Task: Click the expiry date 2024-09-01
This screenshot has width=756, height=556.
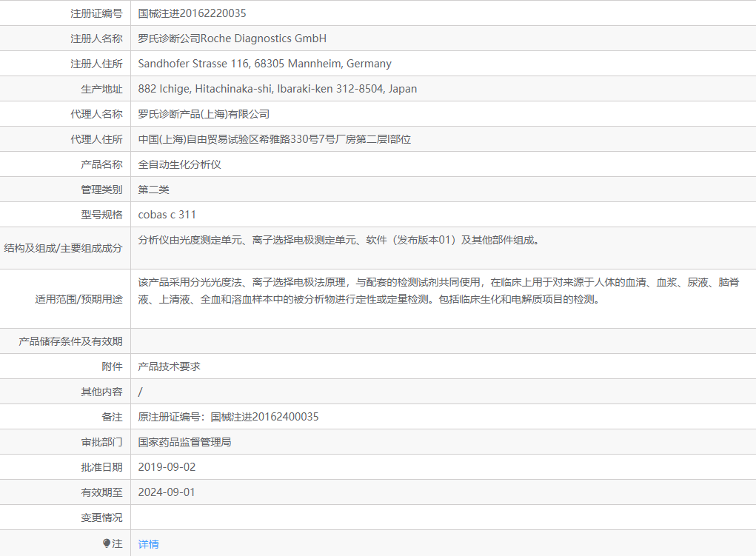Action: point(167,492)
